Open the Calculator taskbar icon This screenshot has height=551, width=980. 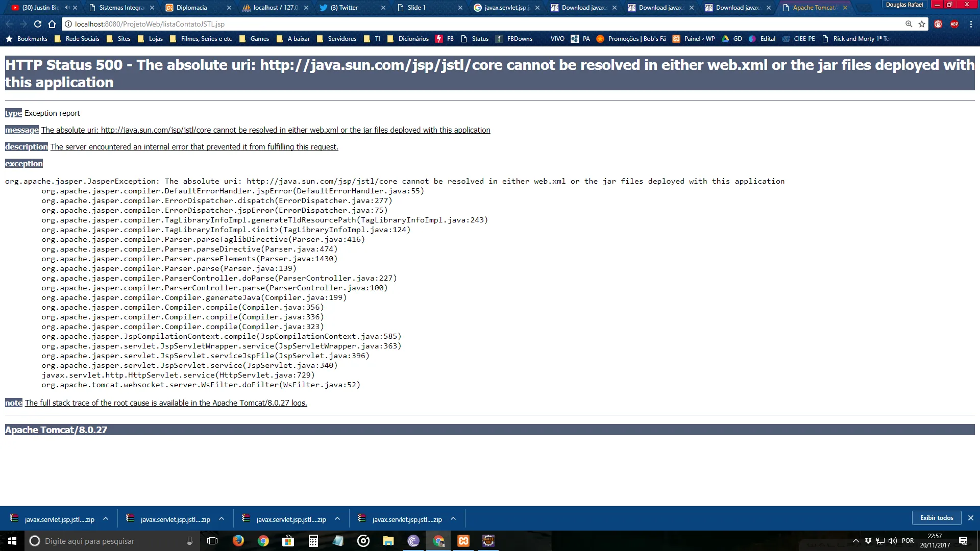click(x=313, y=541)
